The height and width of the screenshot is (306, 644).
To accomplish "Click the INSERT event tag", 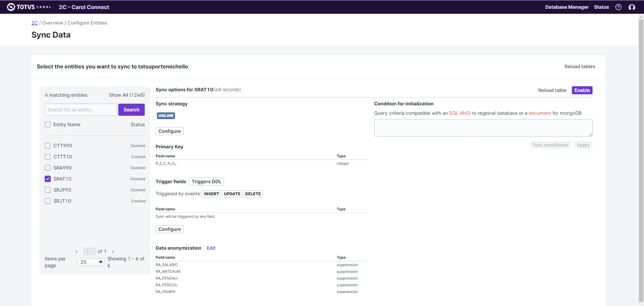I will [x=212, y=194].
